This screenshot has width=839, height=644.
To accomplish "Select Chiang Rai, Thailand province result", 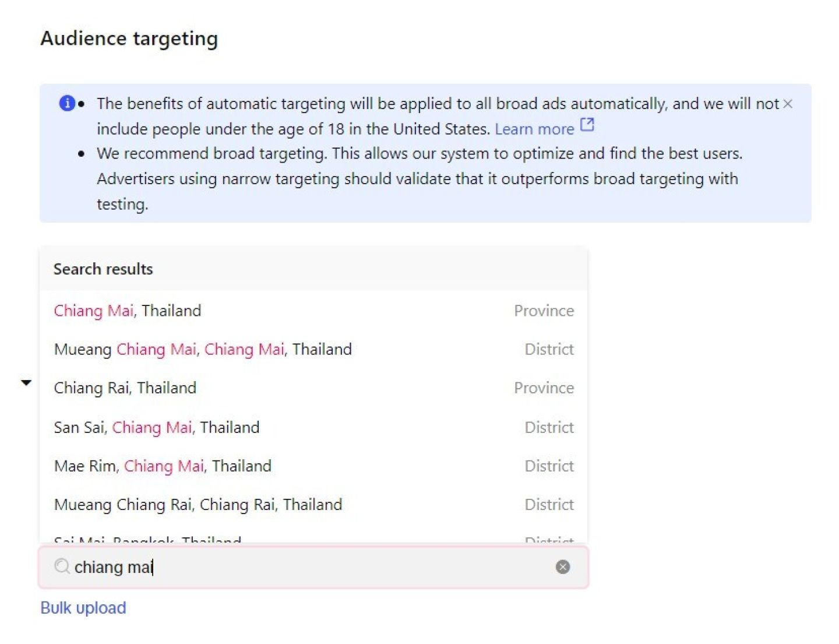I will 125,388.
